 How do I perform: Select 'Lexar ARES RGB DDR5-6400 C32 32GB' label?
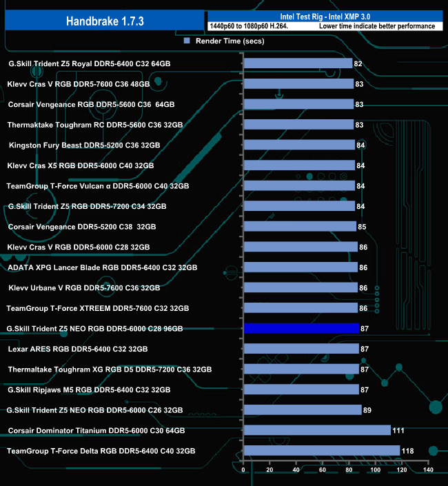coord(78,349)
